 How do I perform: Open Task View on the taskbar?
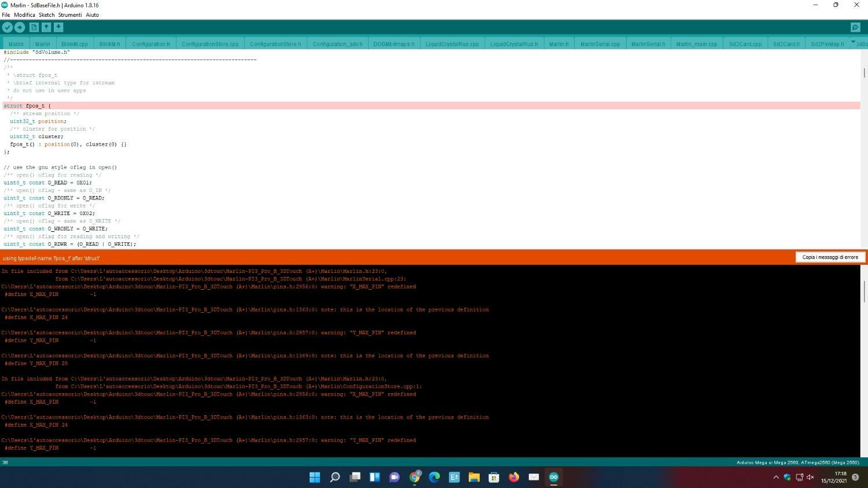(x=355, y=477)
